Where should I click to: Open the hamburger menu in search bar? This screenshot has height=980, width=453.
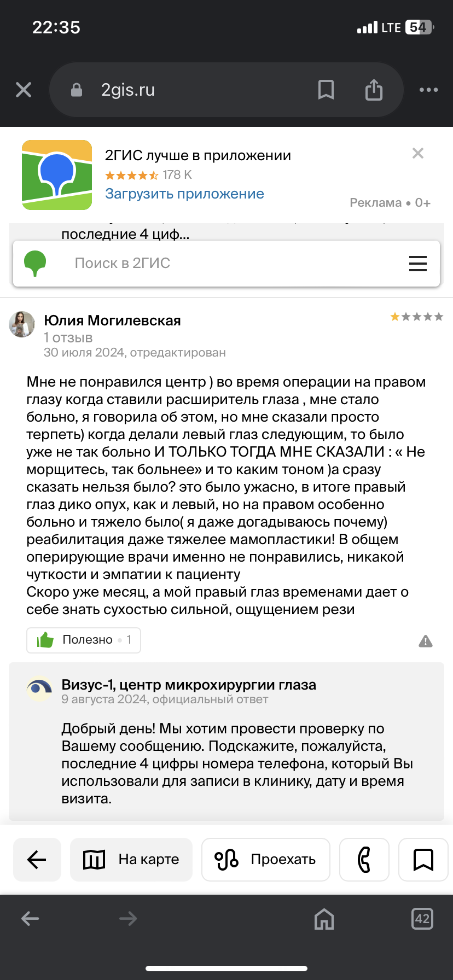(x=418, y=264)
